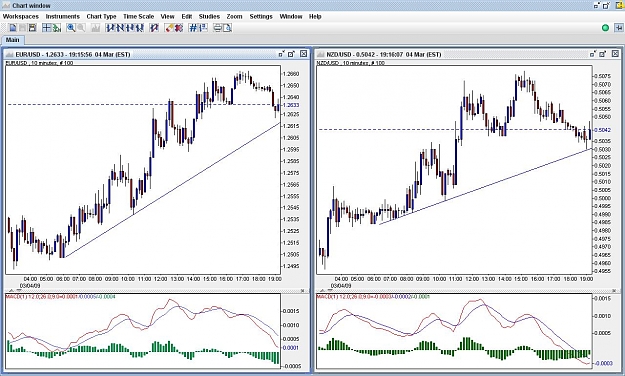Close the NZD/USD chart panel

click(615, 53)
